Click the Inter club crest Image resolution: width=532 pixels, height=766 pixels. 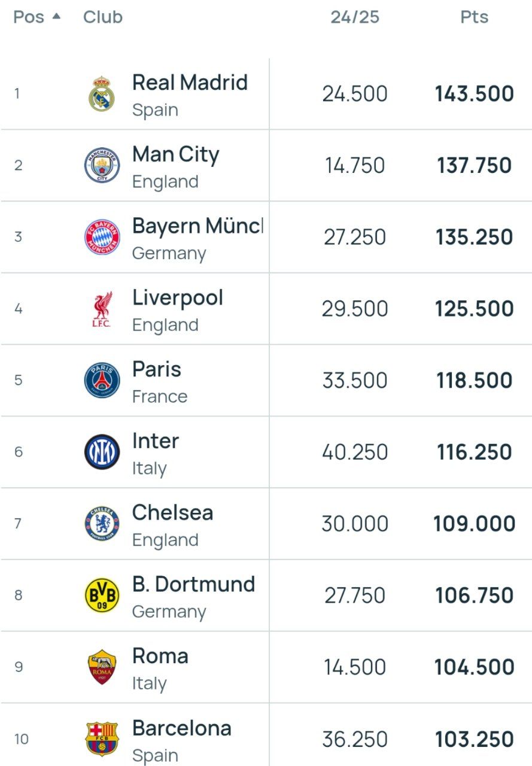tap(102, 452)
